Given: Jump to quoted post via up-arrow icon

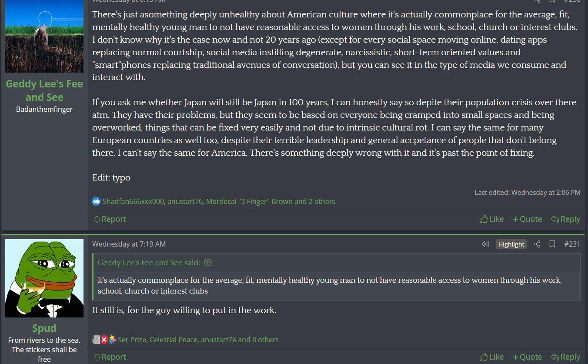Looking at the screenshot, I should click(x=208, y=262).
